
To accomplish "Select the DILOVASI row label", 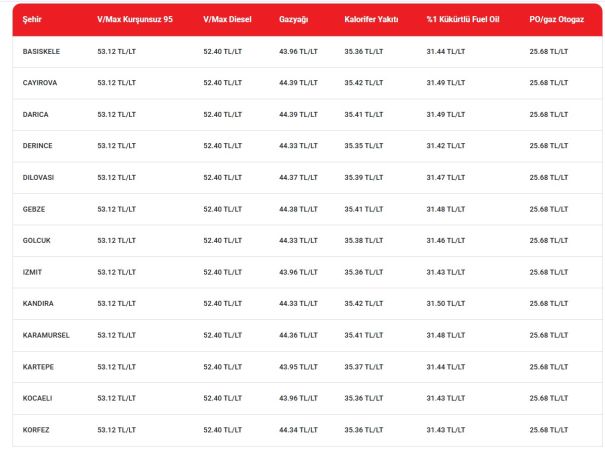I will tap(38, 178).
